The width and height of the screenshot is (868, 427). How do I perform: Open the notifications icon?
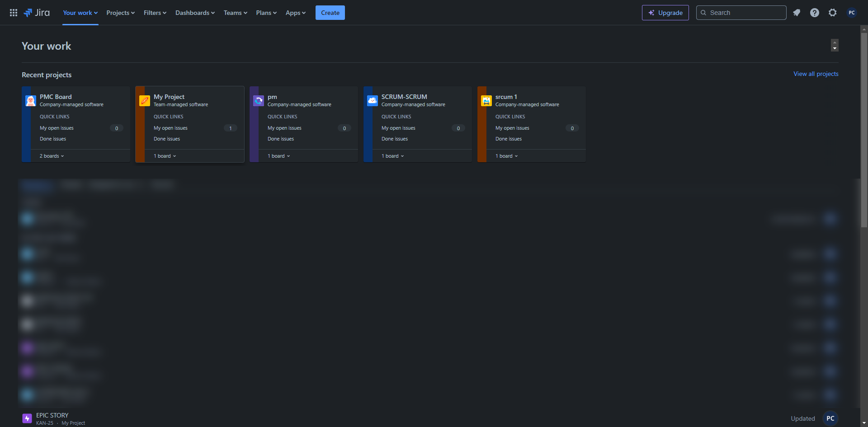tap(797, 13)
